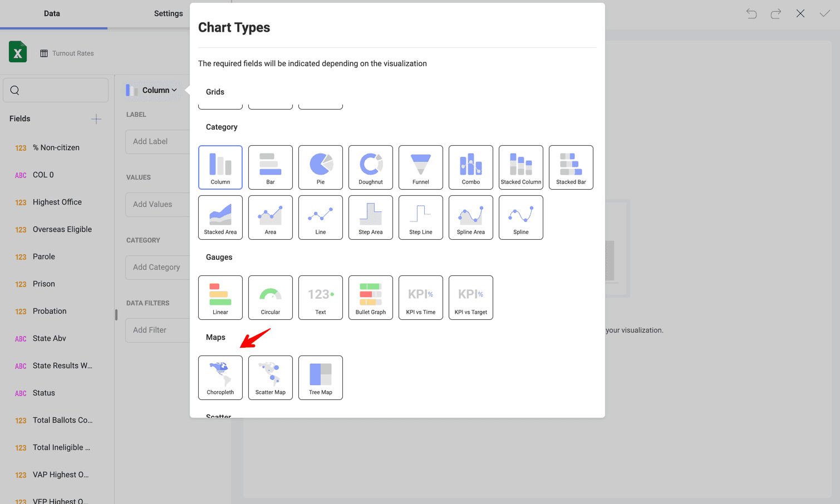The width and height of the screenshot is (840, 504).
Task: Pick the Funnel chart type
Action: pos(421,167)
